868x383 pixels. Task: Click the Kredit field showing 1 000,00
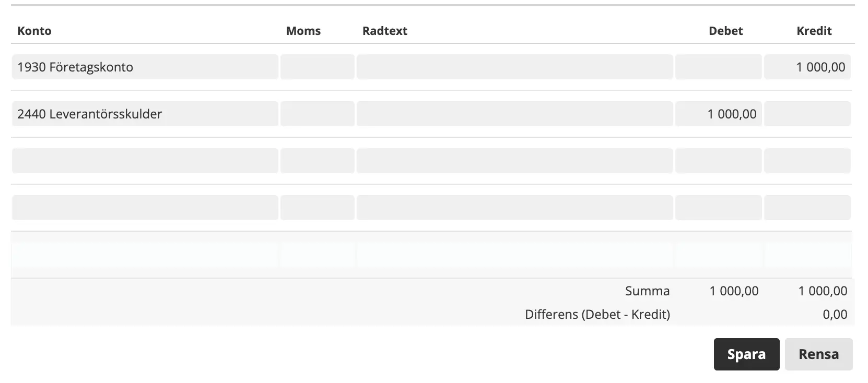coord(807,67)
